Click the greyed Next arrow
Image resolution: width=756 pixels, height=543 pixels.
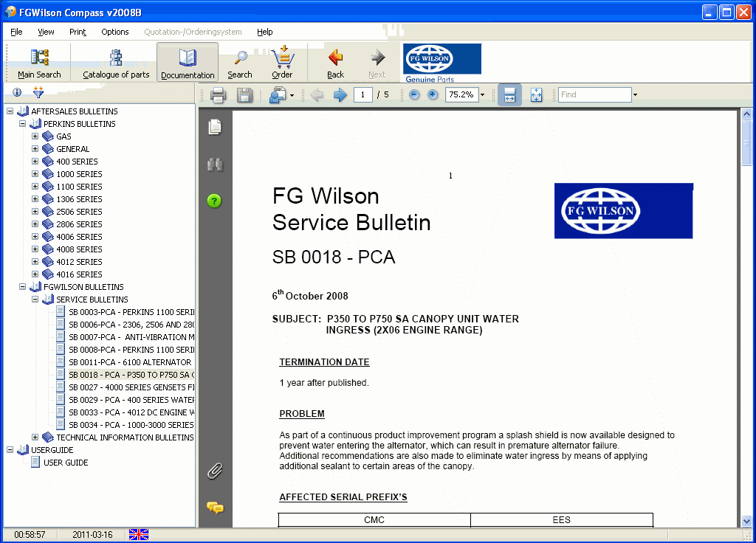(377, 63)
